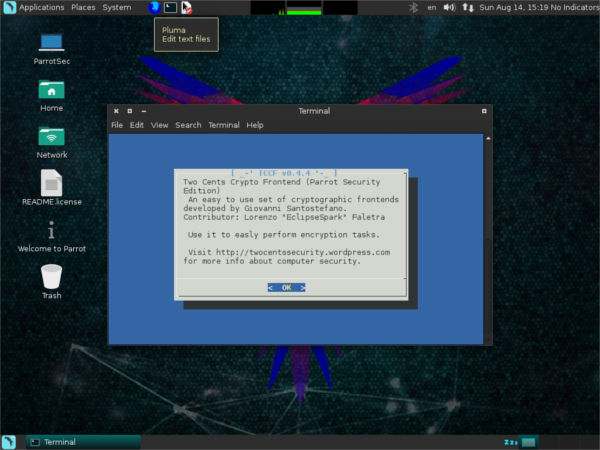This screenshot has width=600, height=450.
Task: Select the Terminal task in bottom taskbar
Action: (83, 442)
